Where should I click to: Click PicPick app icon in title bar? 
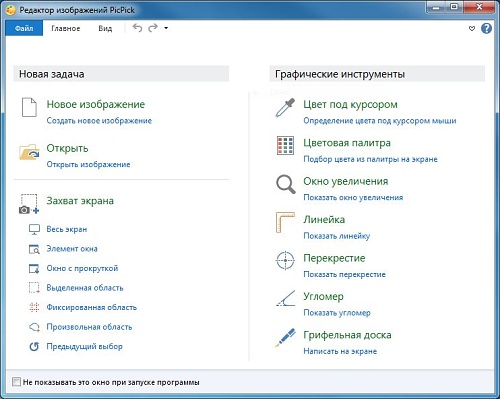[x=11, y=10]
